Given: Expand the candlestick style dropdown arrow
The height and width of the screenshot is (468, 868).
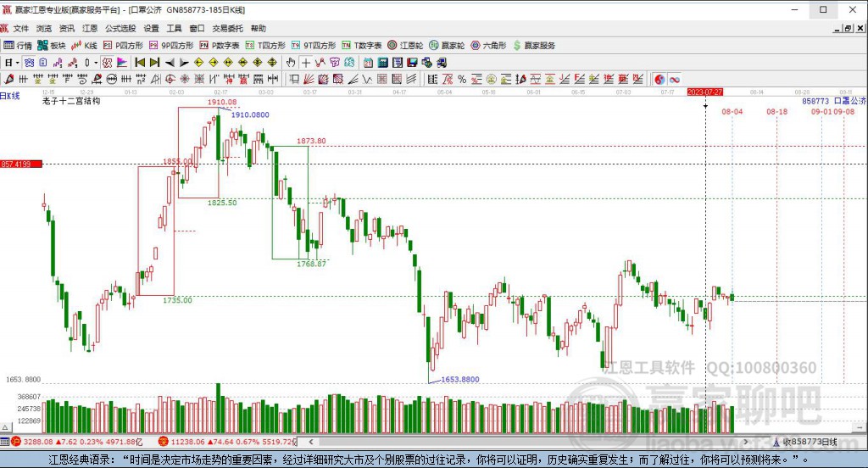Looking at the screenshot, I should pos(96,63).
